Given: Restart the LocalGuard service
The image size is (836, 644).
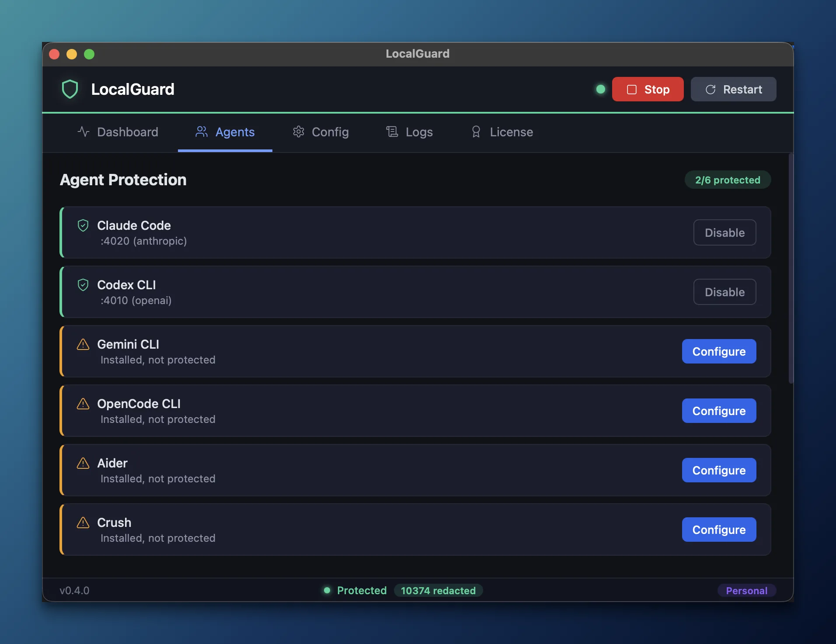Looking at the screenshot, I should click(x=734, y=89).
